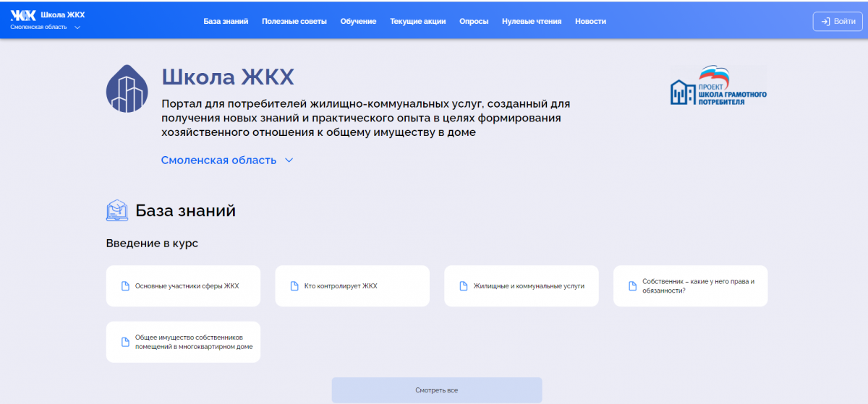
Task: Open Общее имущество собственников помещений article
Action: 183,342
